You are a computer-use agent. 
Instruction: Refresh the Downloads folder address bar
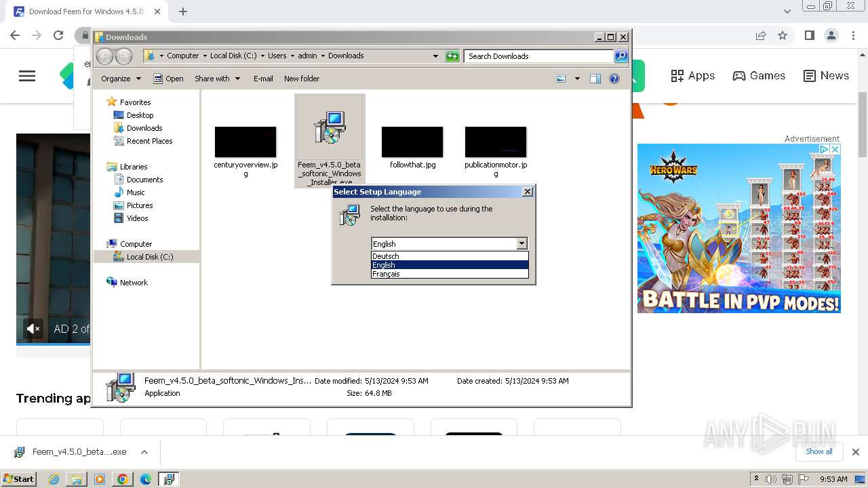point(452,56)
